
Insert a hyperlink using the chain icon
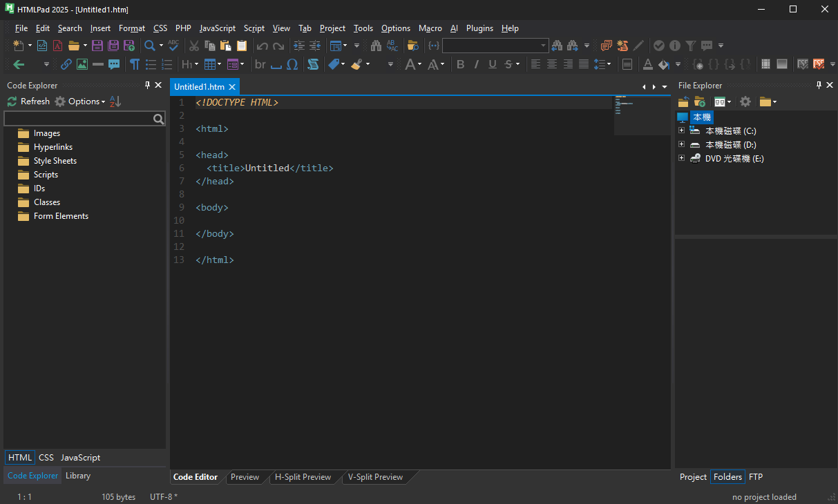66,64
